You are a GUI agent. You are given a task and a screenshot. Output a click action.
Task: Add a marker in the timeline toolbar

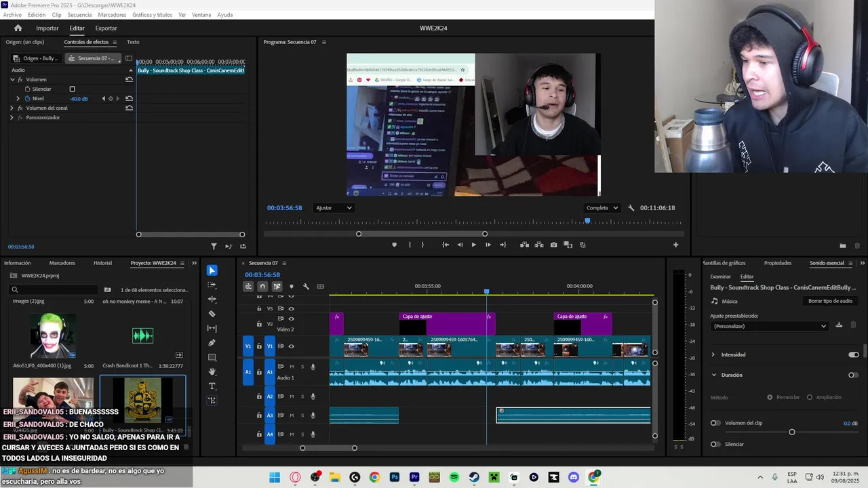point(292,286)
